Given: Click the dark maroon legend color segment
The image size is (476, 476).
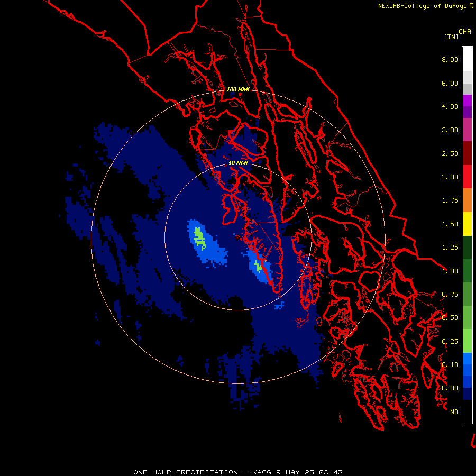Looking at the screenshot, I should [467, 153].
